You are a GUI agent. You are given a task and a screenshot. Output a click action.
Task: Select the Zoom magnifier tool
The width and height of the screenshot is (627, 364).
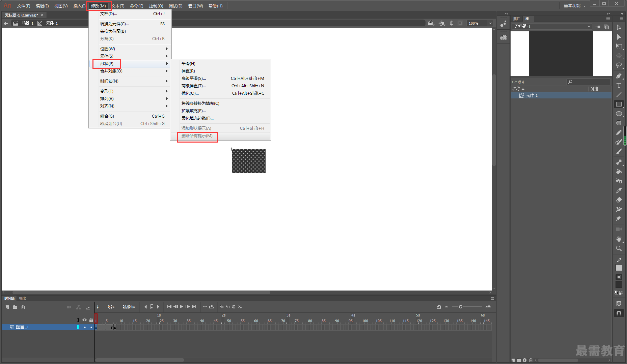619,248
